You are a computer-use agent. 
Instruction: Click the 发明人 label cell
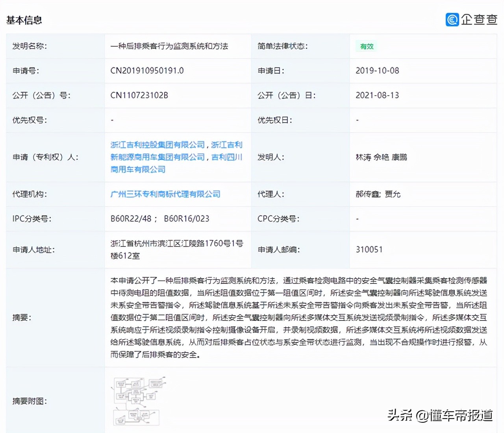click(300, 157)
